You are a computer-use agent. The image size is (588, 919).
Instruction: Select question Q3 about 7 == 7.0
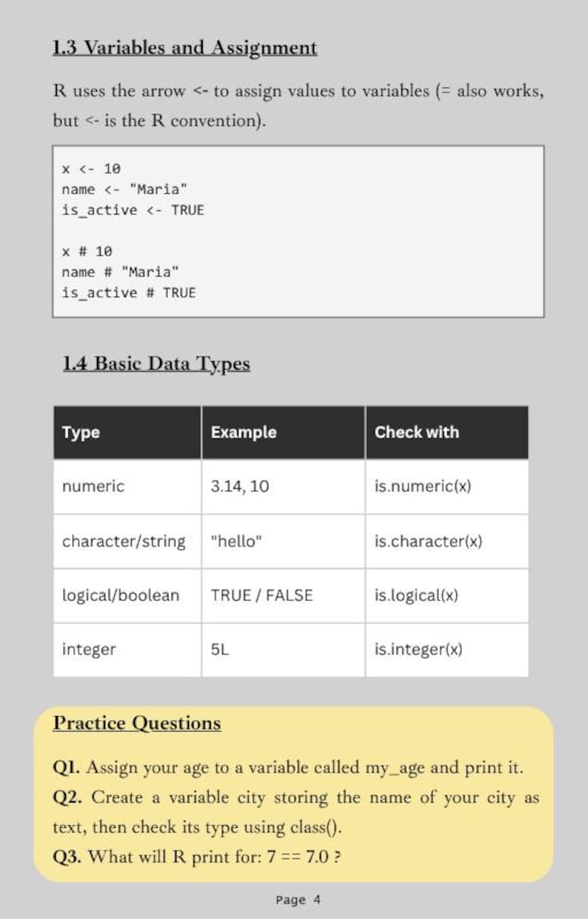196,857
